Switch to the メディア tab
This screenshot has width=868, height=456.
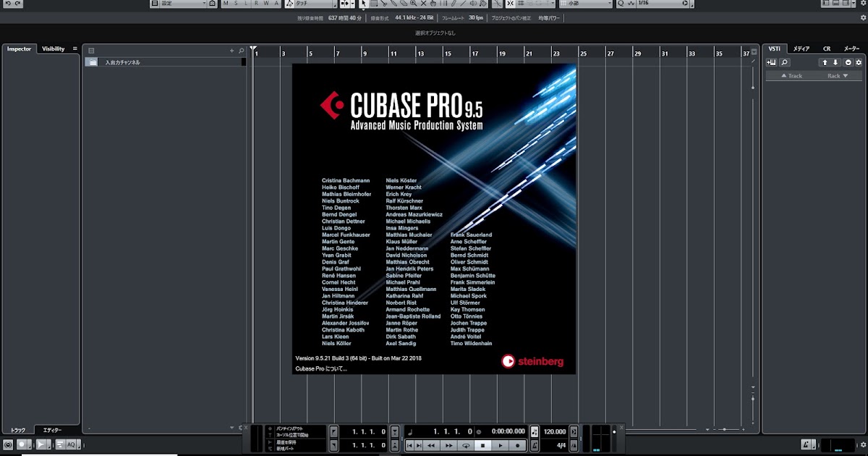(801, 48)
